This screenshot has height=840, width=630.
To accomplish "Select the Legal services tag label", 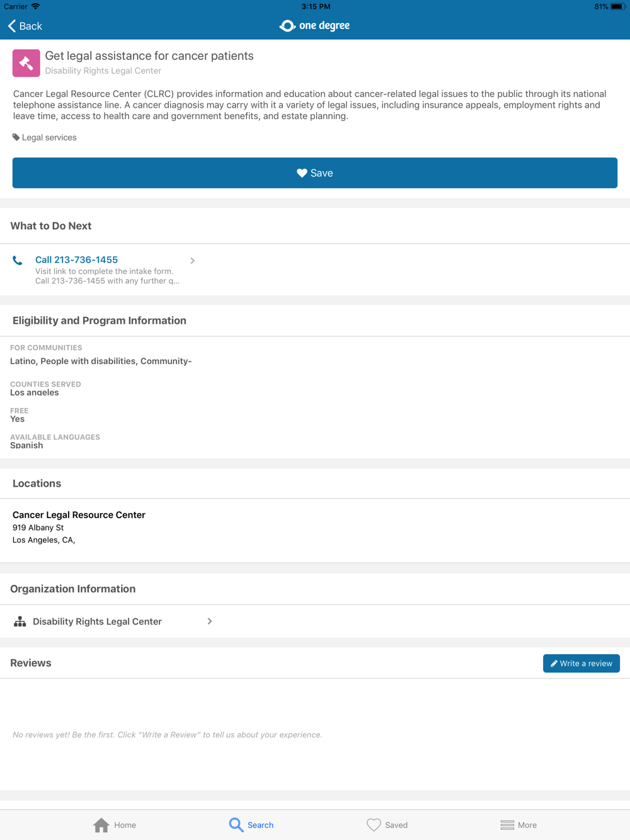I will pyautogui.click(x=49, y=137).
